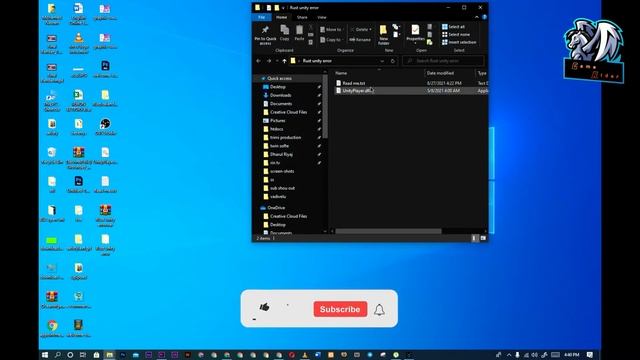Collapse the ribbon with the chevron
The height and width of the screenshot is (360, 640).
pyautogui.click(x=476, y=17)
